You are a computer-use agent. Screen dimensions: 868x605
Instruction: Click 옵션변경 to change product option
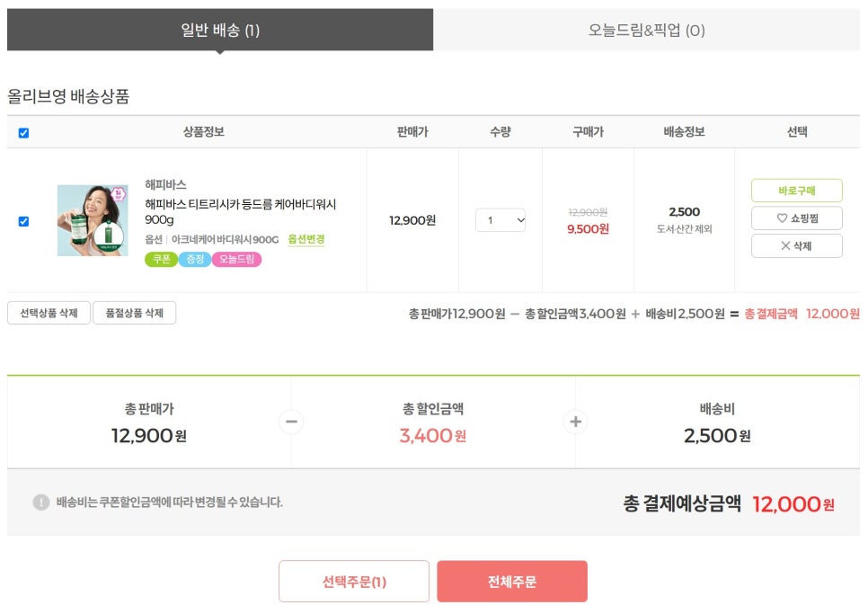306,239
